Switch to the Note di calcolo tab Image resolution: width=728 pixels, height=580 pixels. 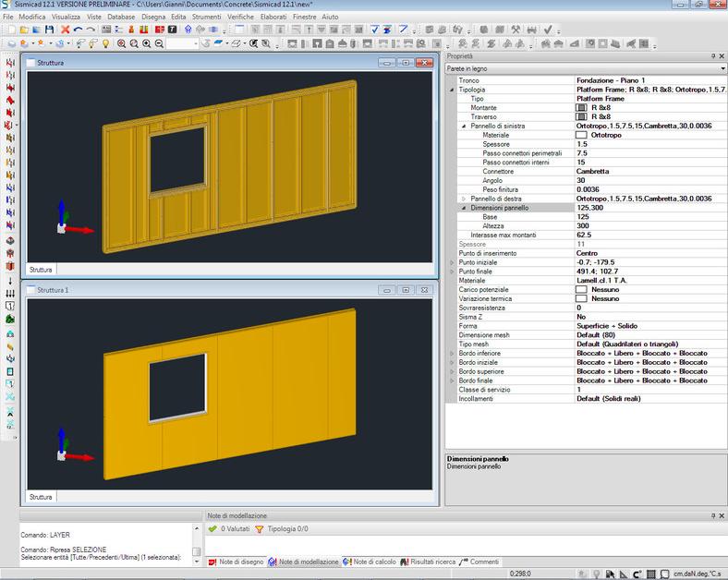point(372,562)
